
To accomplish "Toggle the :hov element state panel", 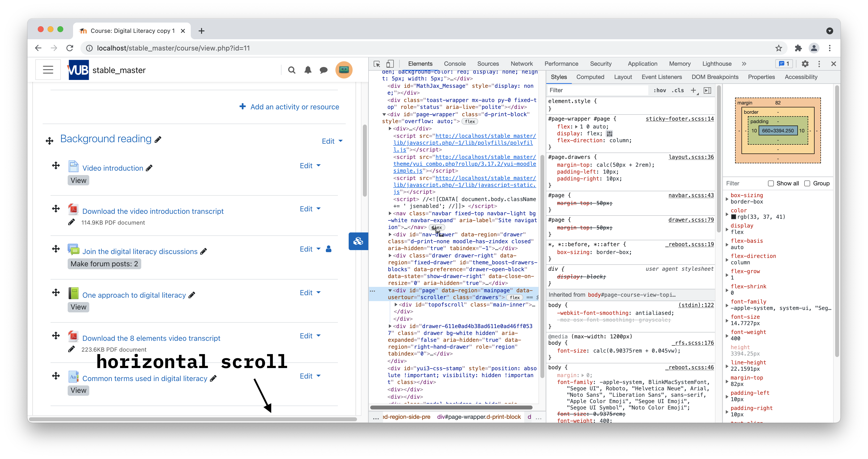I will tap(659, 90).
